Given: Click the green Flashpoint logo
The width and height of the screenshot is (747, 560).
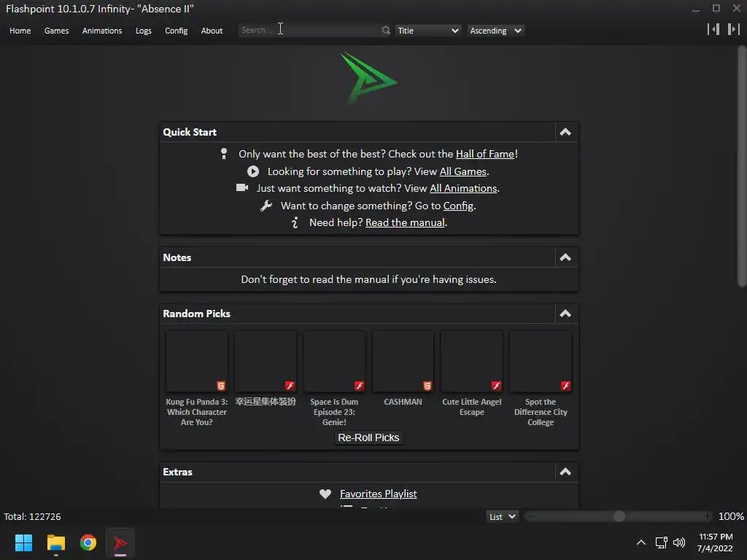Looking at the screenshot, I should 368,78.
